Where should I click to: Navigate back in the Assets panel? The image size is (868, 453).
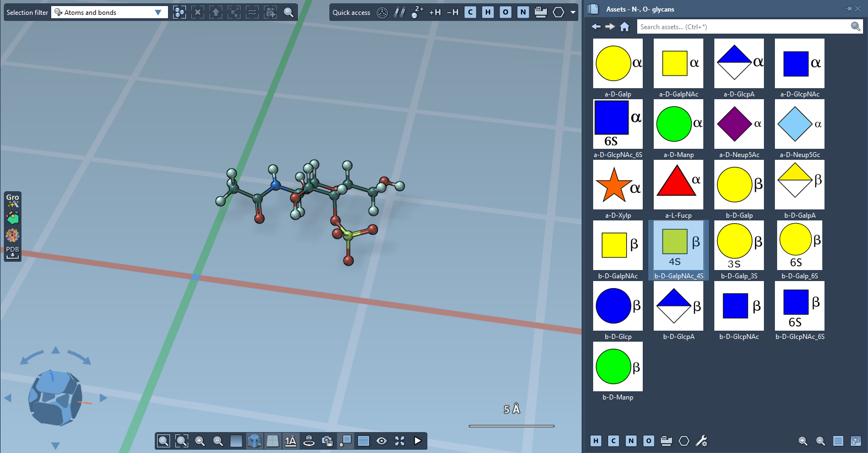coord(596,26)
